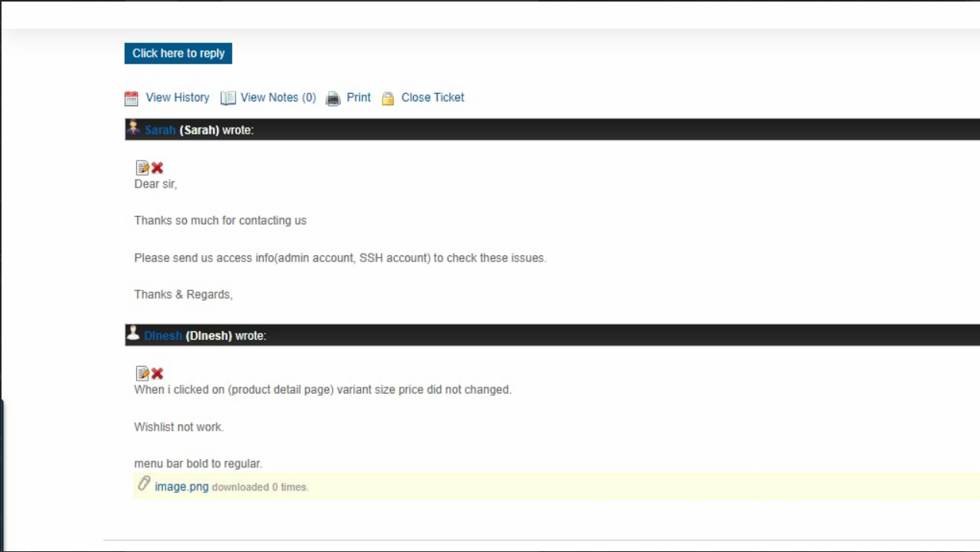Image resolution: width=980 pixels, height=552 pixels.
Task: Click the notebook icon beside View Notes
Action: (228, 98)
